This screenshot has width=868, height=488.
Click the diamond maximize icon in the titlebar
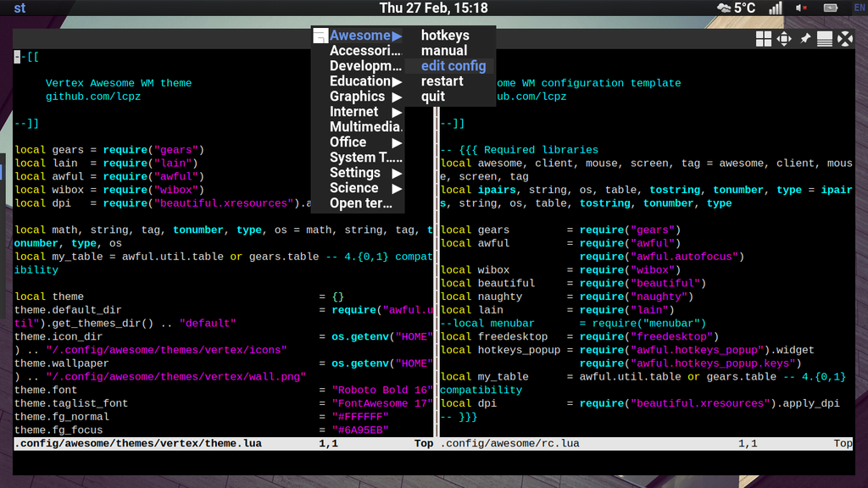783,38
